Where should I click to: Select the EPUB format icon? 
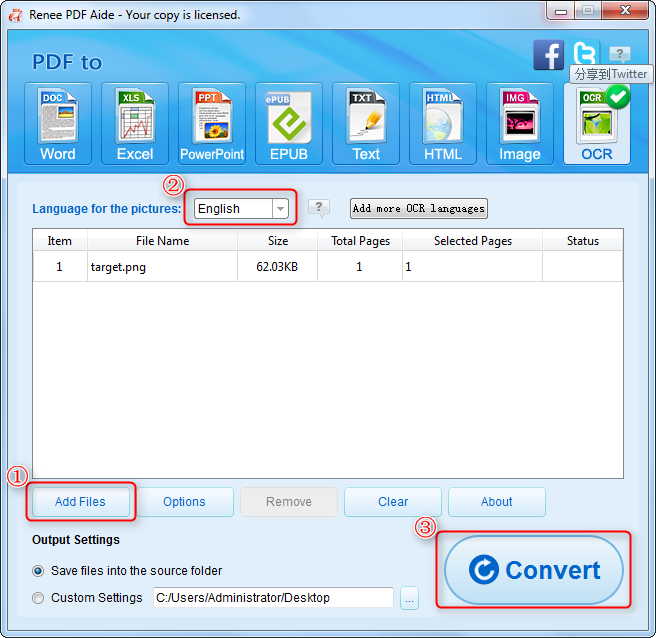tap(288, 123)
